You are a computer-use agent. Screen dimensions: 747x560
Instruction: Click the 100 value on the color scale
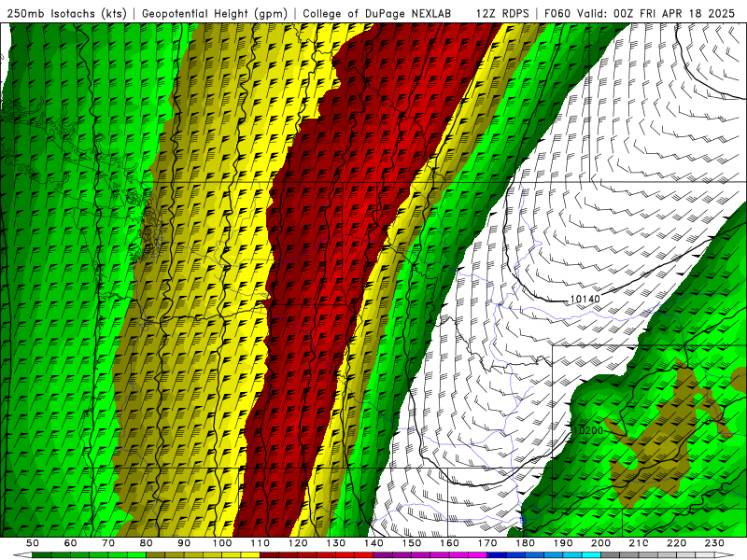[x=222, y=543]
